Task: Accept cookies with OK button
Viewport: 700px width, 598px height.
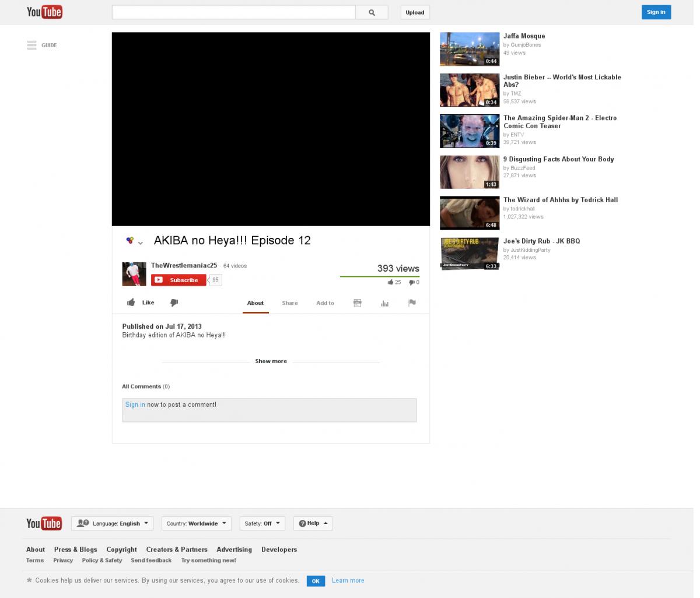Action: [316, 581]
